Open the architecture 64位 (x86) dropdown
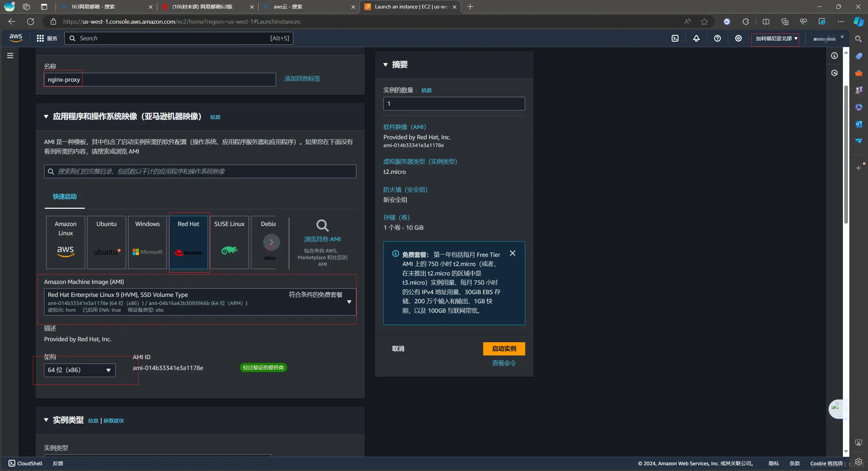 click(80, 370)
